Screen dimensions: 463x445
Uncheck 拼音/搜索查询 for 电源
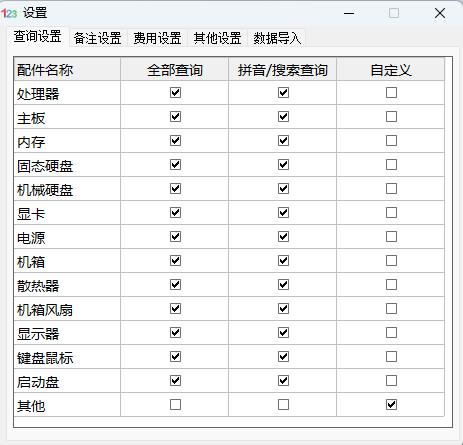click(283, 236)
